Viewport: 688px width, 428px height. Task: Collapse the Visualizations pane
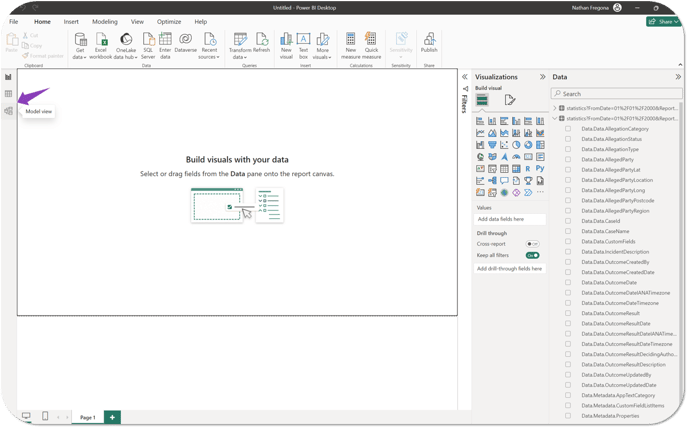[x=542, y=77]
